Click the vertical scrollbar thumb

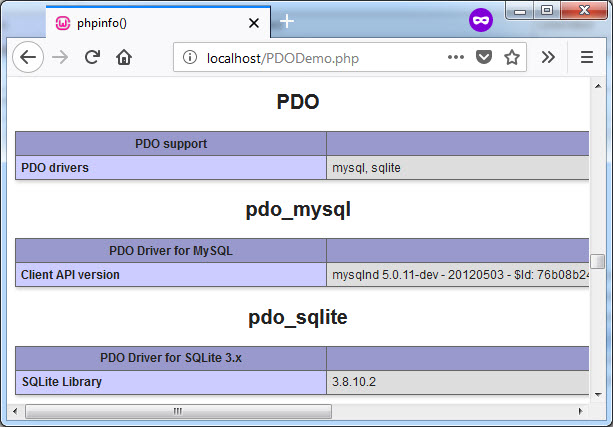point(598,261)
